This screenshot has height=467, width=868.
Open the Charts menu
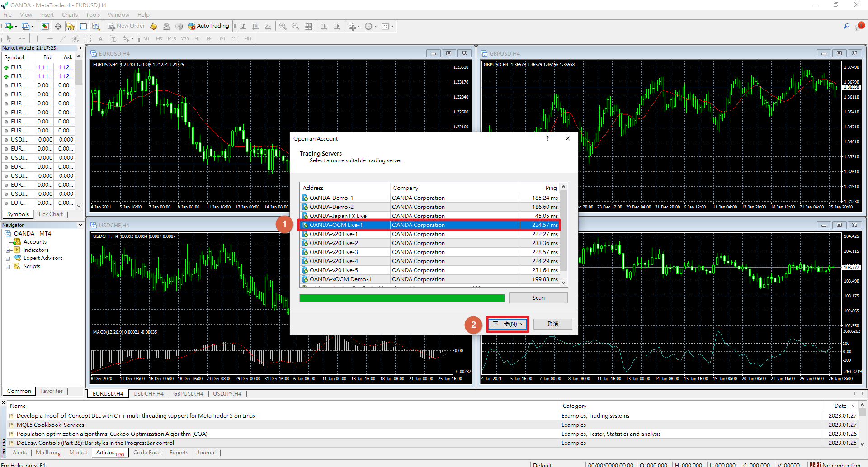tap(70, 15)
